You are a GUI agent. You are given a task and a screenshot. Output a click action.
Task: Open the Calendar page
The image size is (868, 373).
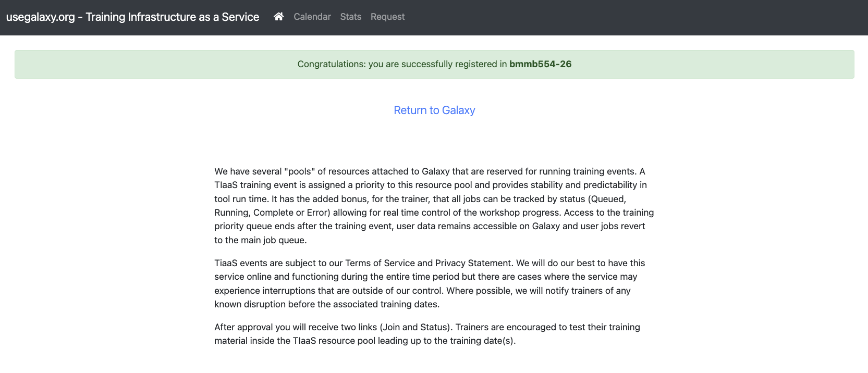point(312,17)
